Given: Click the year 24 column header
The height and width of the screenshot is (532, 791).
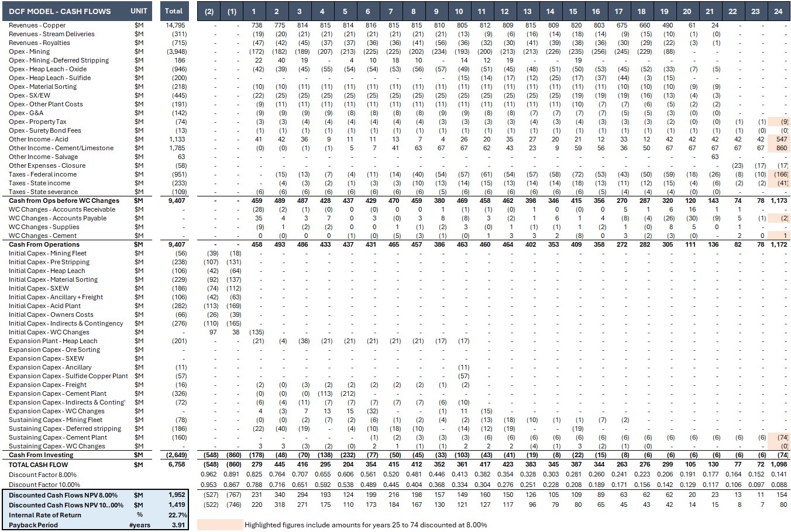Looking at the screenshot, I should [778, 11].
